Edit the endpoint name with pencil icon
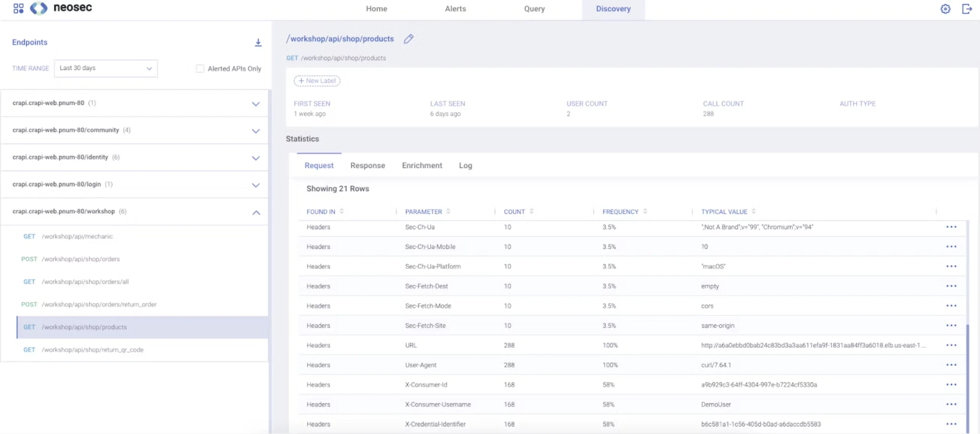 click(x=409, y=39)
